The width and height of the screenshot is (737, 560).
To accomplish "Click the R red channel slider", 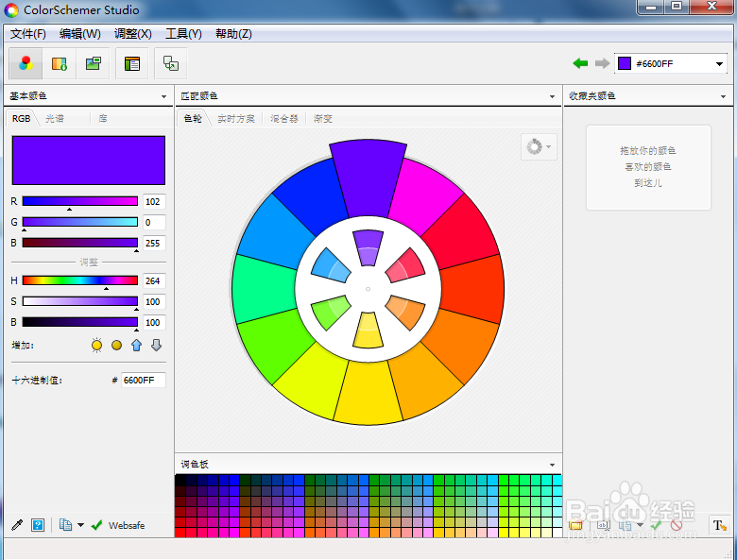I will click(80, 201).
